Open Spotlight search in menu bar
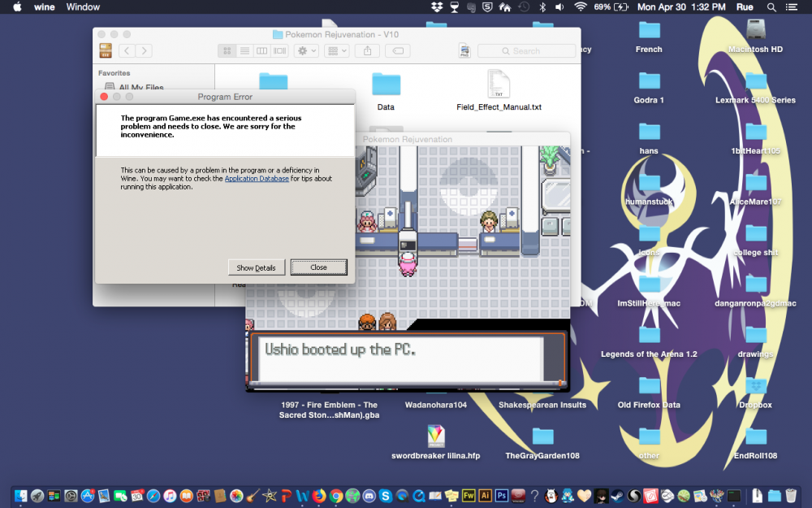The width and height of the screenshot is (812, 508). pos(771,7)
